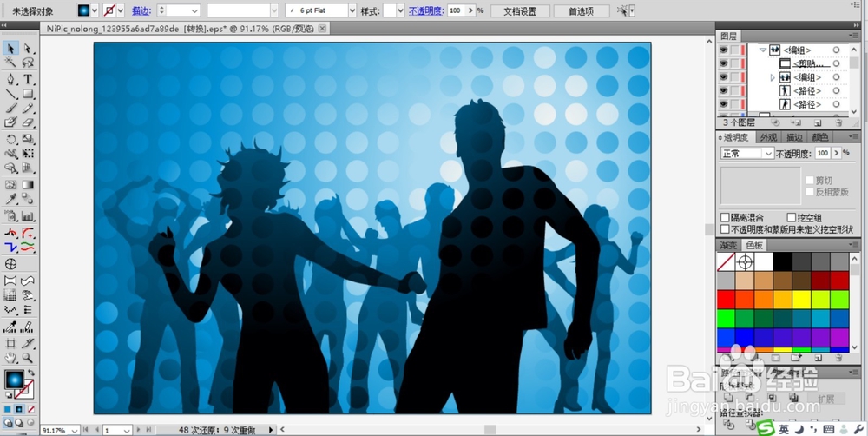This screenshot has width=868, height=436.
Task: Open the stroke color dropdown in control bar
Action: [x=121, y=10]
